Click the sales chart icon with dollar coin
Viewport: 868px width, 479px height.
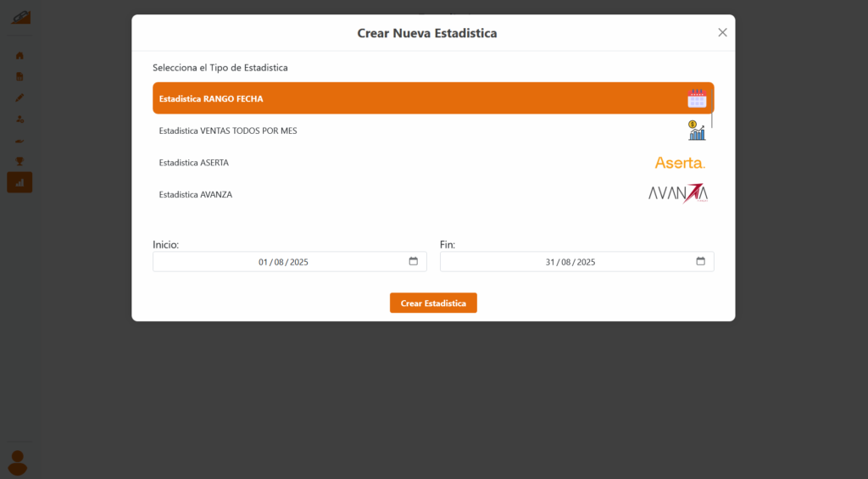pos(697,131)
